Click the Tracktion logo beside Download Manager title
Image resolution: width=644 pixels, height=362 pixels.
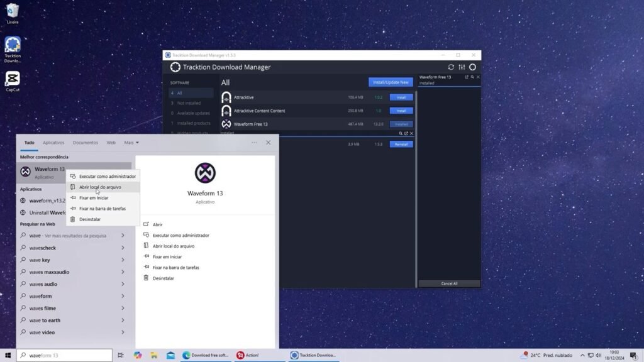pyautogui.click(x=175, y=67)
